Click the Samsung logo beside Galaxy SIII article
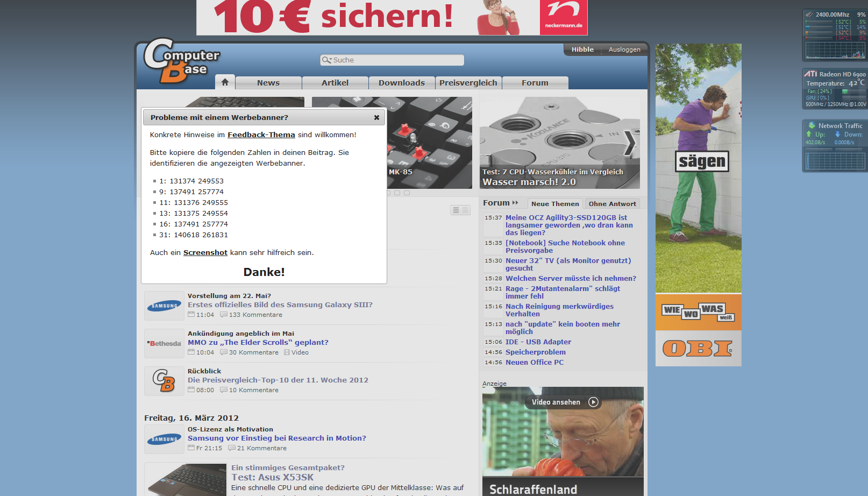Viewport: 868px width, 496px height. click(164, 306)
